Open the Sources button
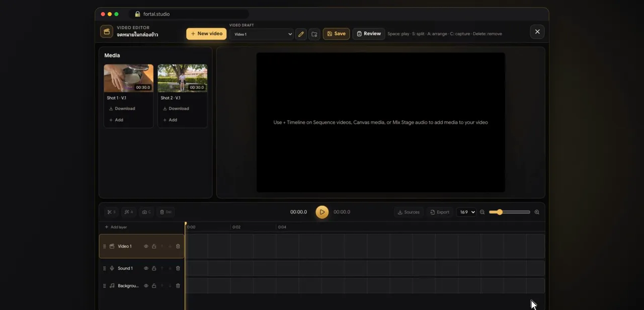 409,212
